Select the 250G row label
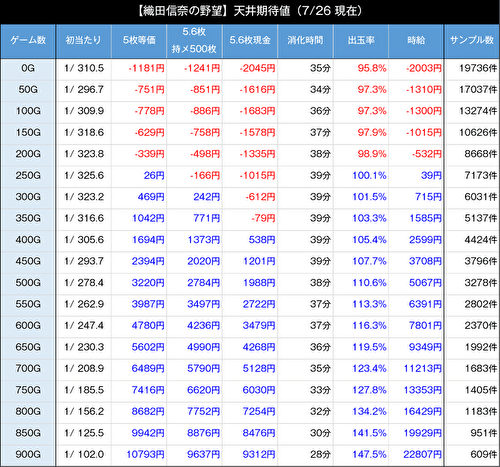The image size is (500, 467). click(28, 175)
